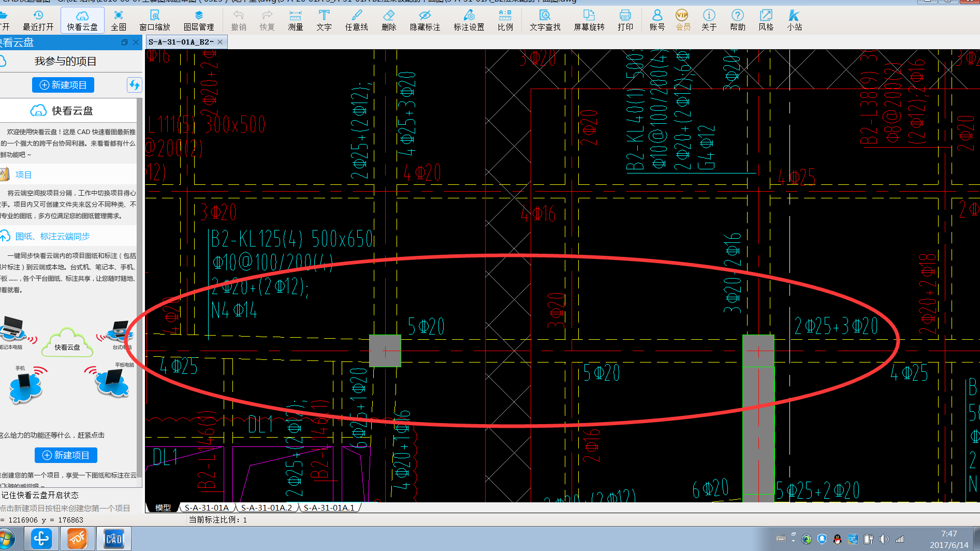
Task: Launch 文字查找 text search
Action: pos(545,20)
